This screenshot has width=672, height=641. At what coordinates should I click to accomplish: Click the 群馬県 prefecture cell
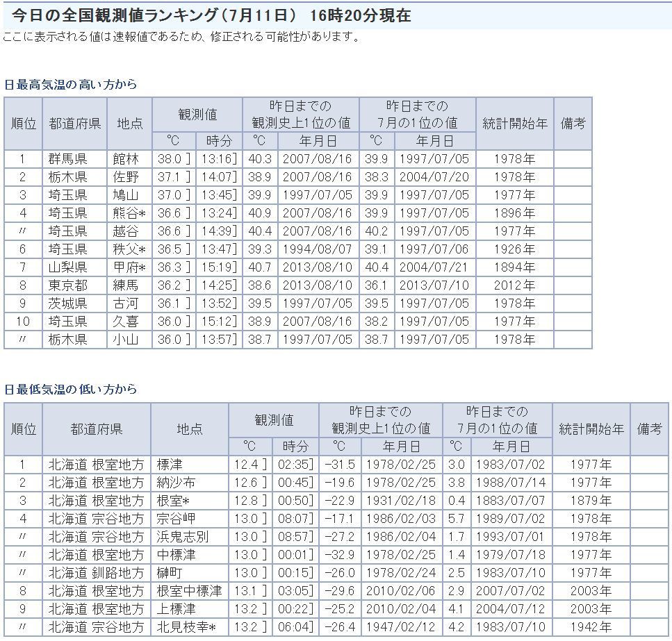[68, 159]
